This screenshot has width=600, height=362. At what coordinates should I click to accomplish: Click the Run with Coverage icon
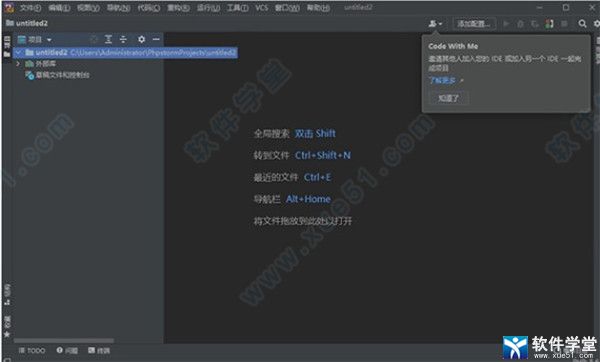[535, 24]
